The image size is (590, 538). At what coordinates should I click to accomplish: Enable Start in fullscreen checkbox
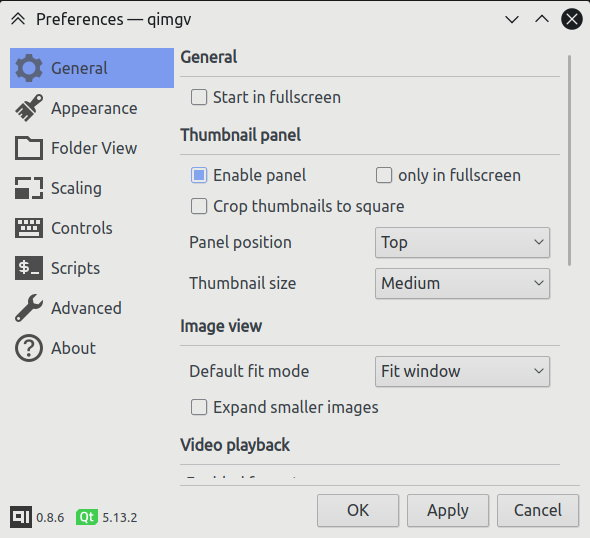click(x=199, y=97)
